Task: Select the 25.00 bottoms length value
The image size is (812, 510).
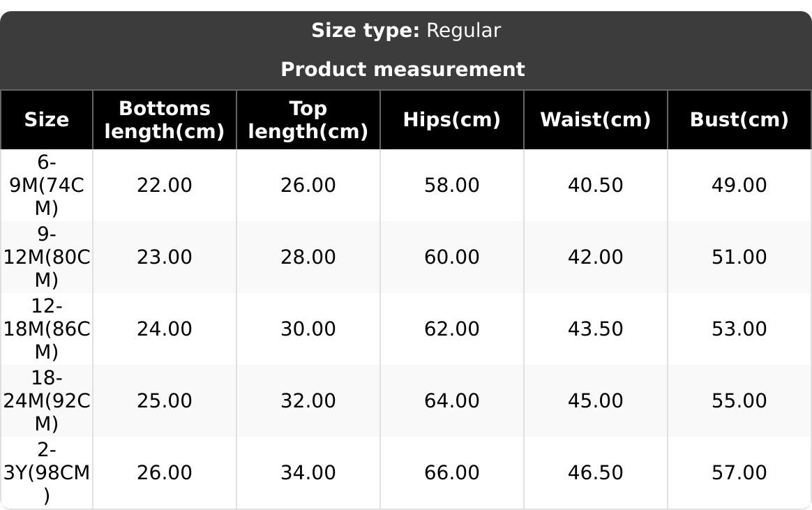Action: tap(165, 401)
